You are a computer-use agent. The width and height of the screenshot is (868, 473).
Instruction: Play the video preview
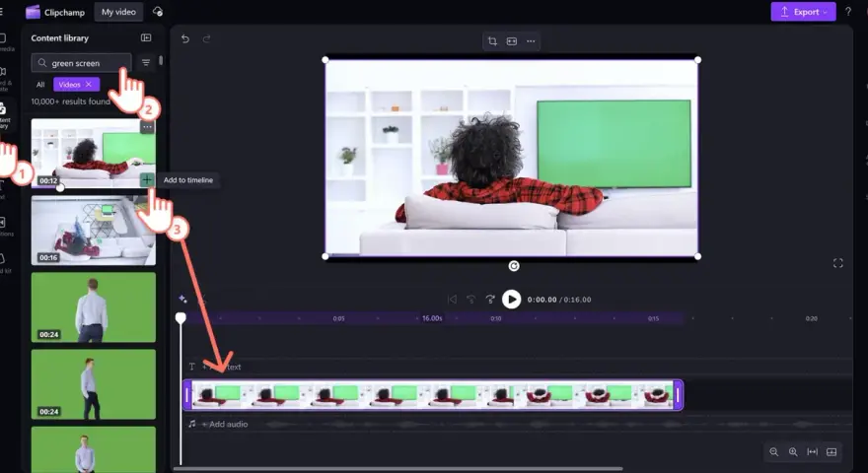click(x=512, y=300)
